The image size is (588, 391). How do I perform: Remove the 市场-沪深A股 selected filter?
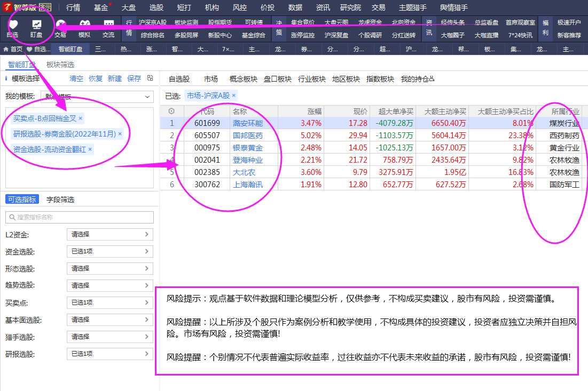tap(233, 95)
